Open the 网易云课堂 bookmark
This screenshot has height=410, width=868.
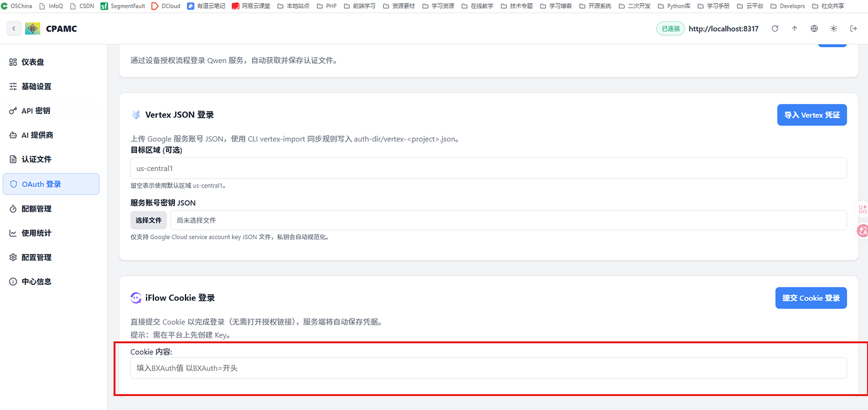[x=251, y=6]
